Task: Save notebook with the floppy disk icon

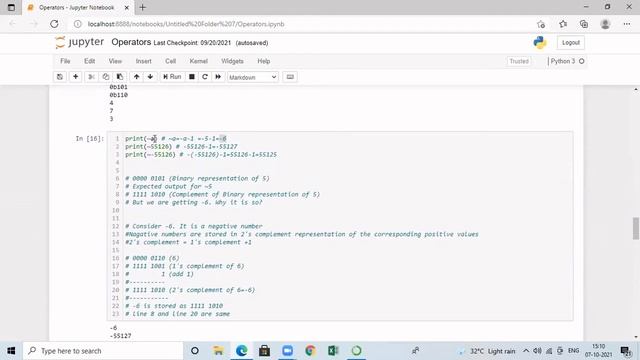Action: 60,77
